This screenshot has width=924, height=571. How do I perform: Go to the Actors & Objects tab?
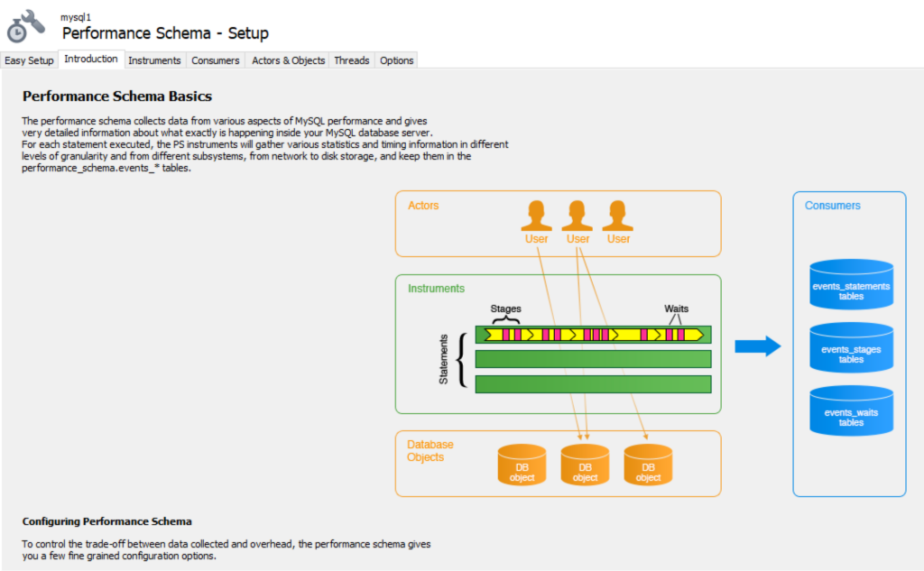point(288,60)
